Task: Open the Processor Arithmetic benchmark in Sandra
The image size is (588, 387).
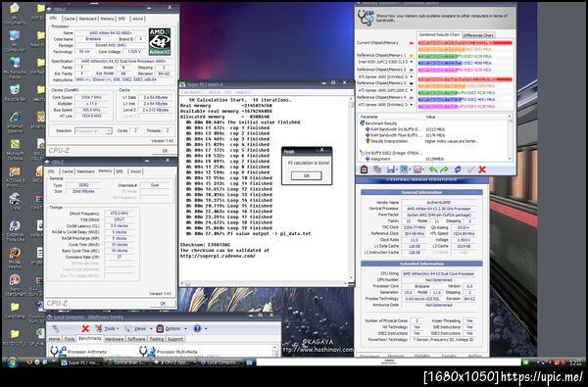Action: coord(79,352)
